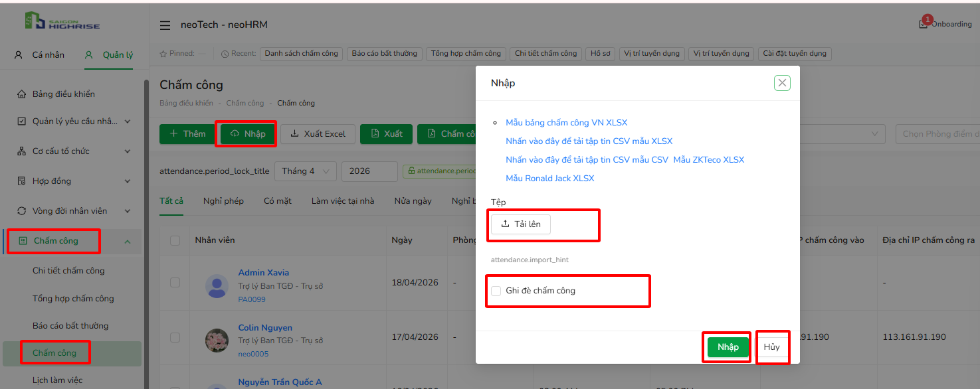Switch to the Nghỉ phép tab
The height and width of the screenshot is (389, 980).
tap(223, 201)
